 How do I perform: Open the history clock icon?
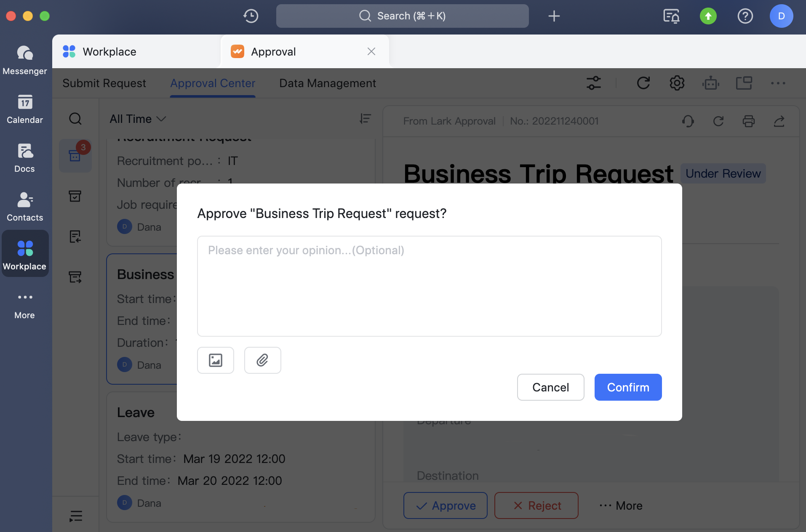pos(251,16)
